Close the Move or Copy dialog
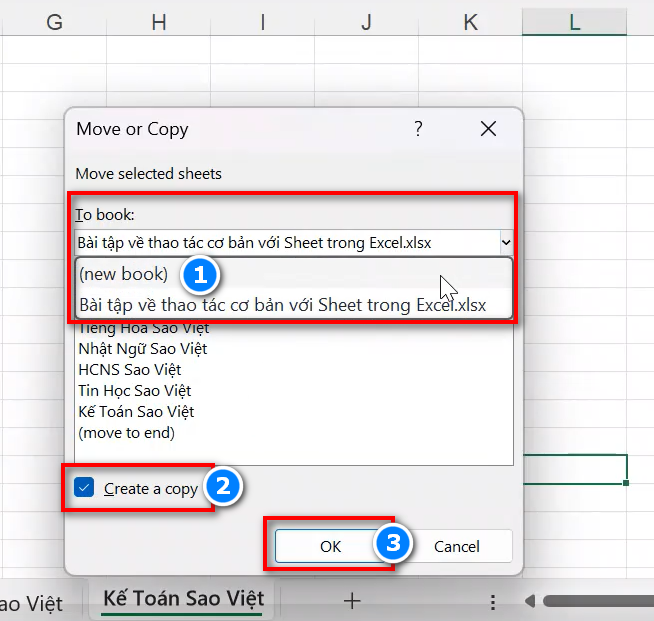The width and height of the screenshot is (654, 621). tap(488, 129)
